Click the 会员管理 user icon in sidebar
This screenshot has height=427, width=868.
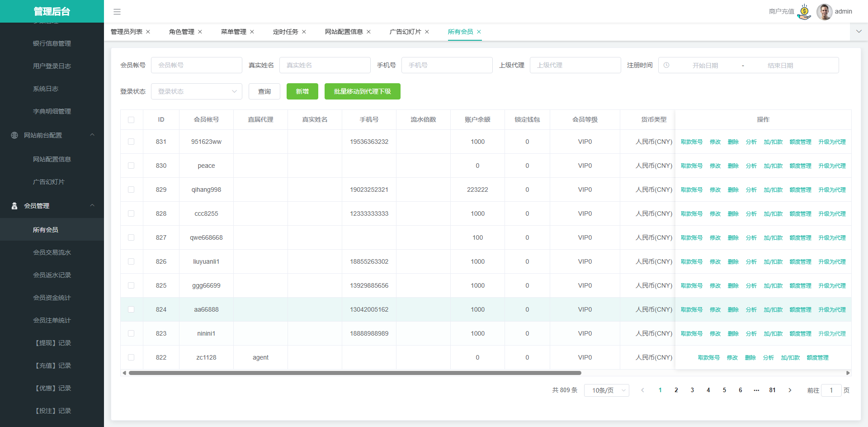[14, 206]
